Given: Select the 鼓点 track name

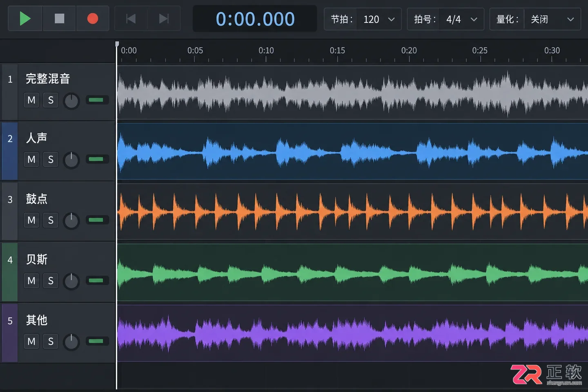Looking at the screenshot, I should 36,199.
